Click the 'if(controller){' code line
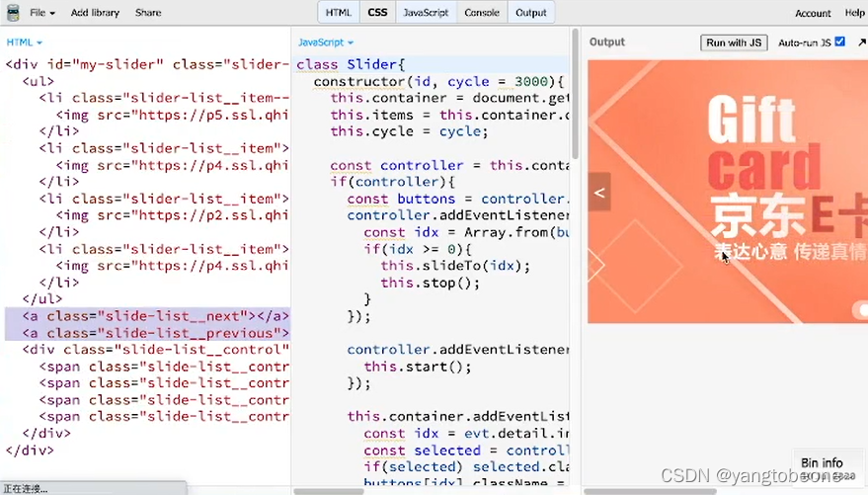 coord(392,182)
